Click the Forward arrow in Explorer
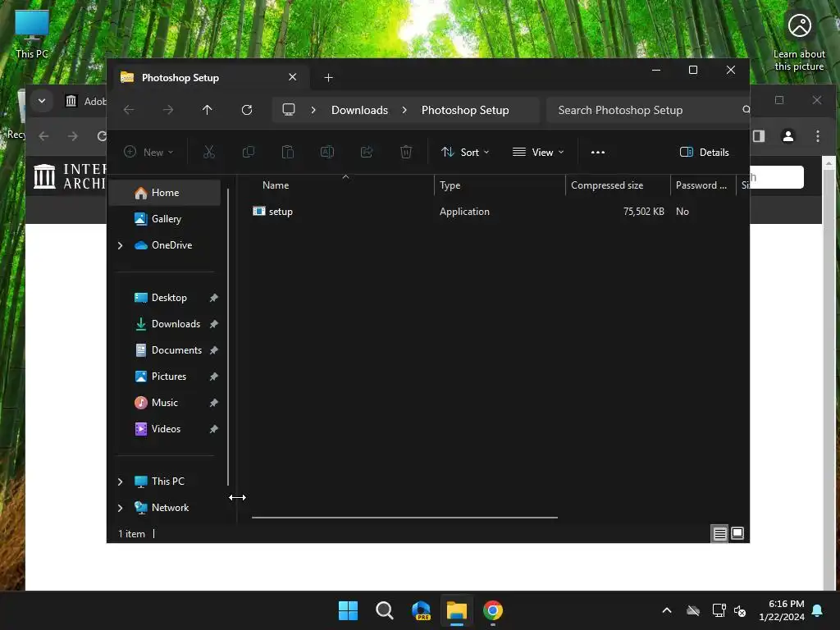840x630 pixels. click(x=168, y=110)
